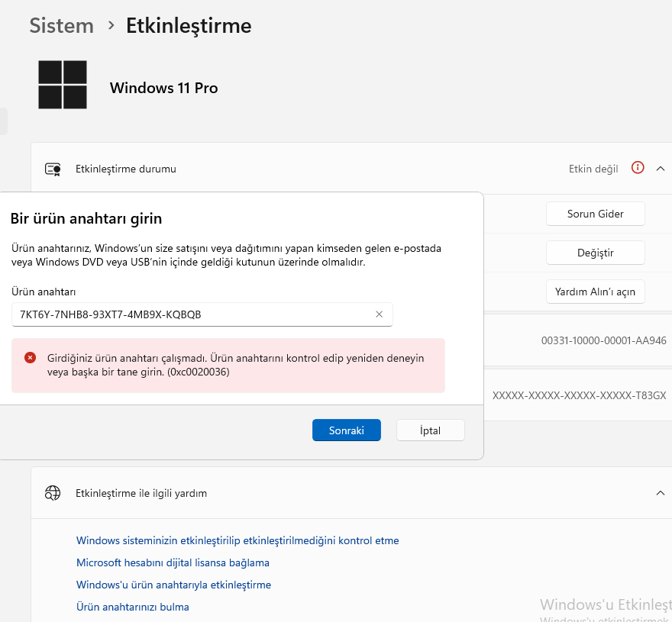Collapse the Etkinleştirme ile ilgili yardım section
The image size is (672, 622).
click(x=660, y=493)
